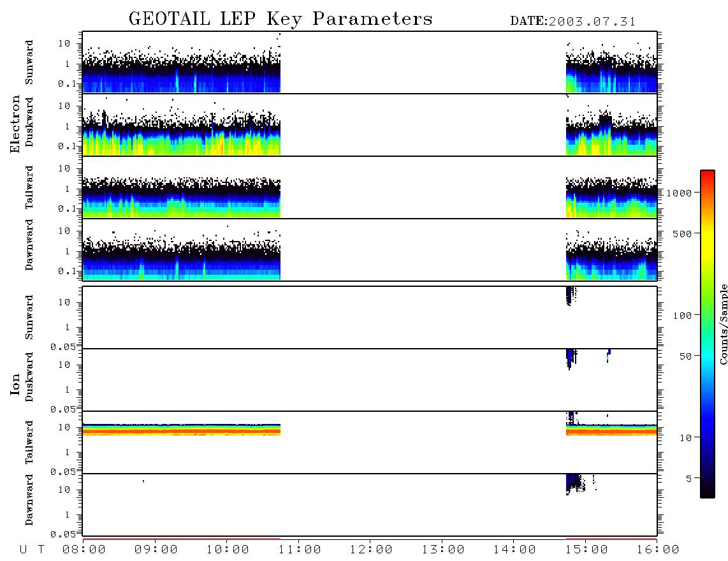Click the Electron Duskward axis label
This screenshot has height=561, width=728.
pyautogui.click(x=29, y=122)
